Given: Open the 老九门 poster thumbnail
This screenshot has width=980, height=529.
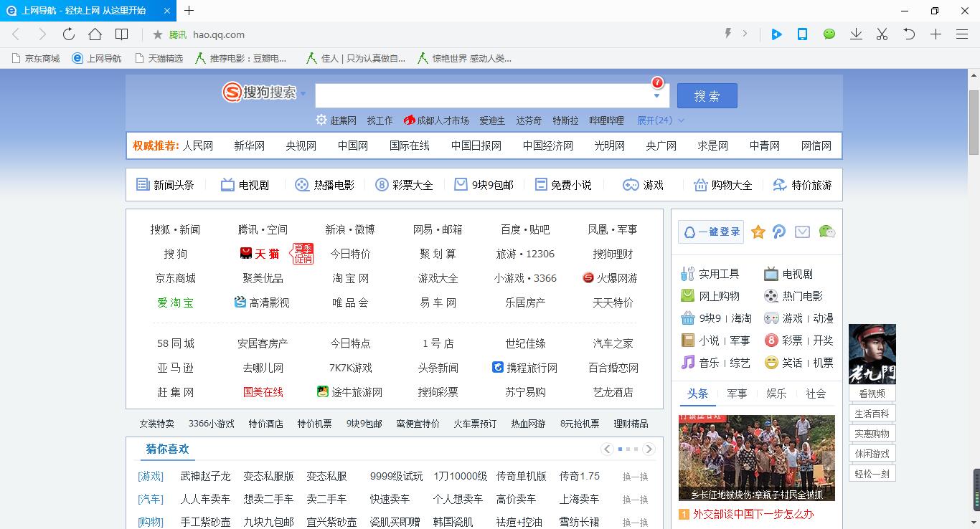Looking at the screenshot, I should 872,354.
